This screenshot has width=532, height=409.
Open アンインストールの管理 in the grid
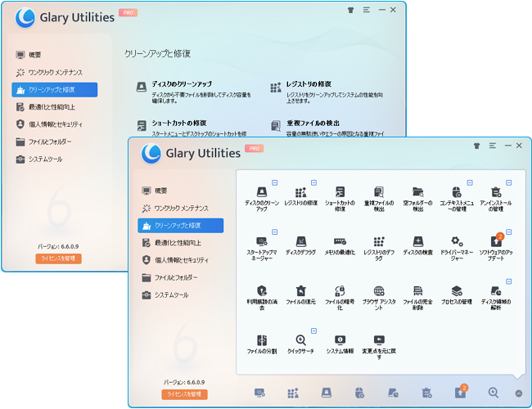496,199
